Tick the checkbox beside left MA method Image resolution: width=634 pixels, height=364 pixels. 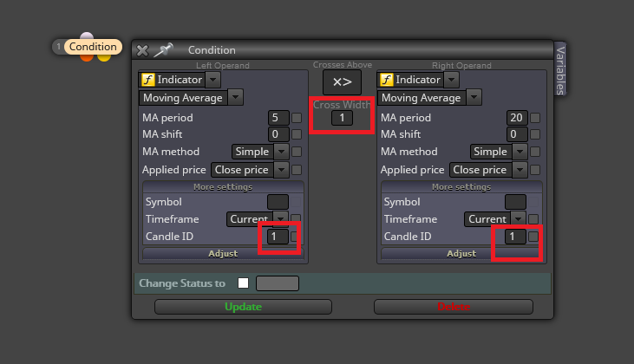click(297, 152)
